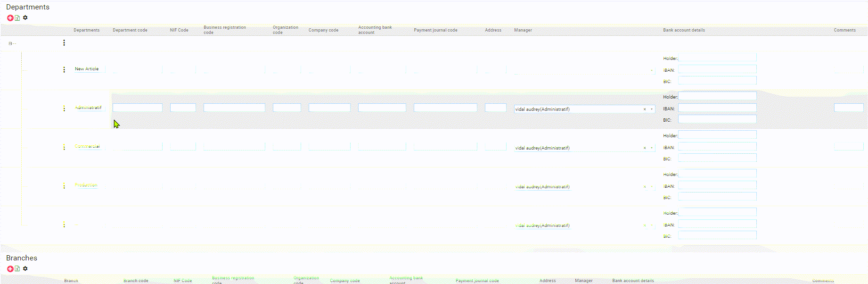
Task: Open the Branches table settings gear
Action: click(25, 268)
